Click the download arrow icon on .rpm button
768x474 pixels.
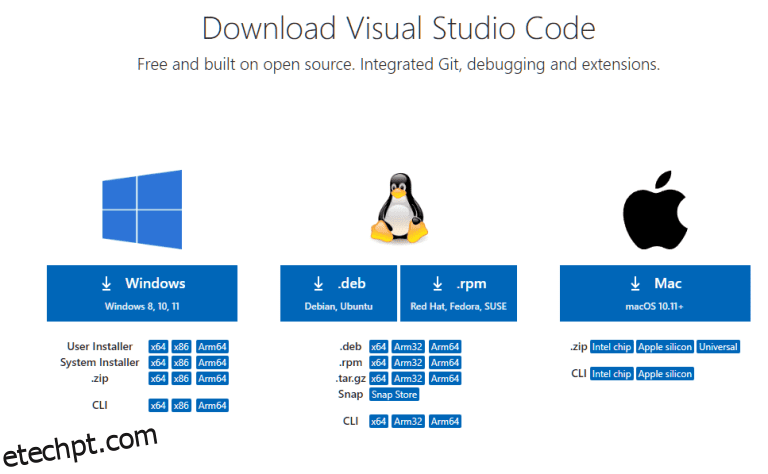tap(437, 284)
